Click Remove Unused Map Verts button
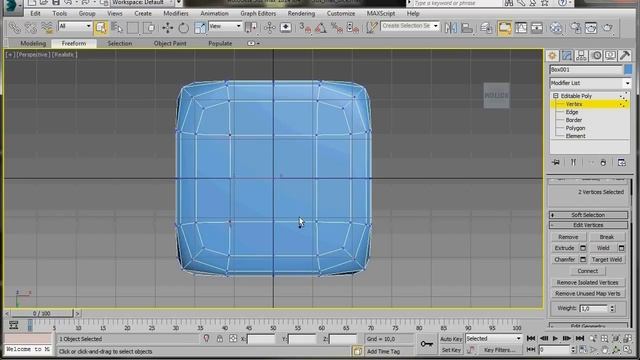The width and height of the screenshot is (640, 360). coord(587,293)
